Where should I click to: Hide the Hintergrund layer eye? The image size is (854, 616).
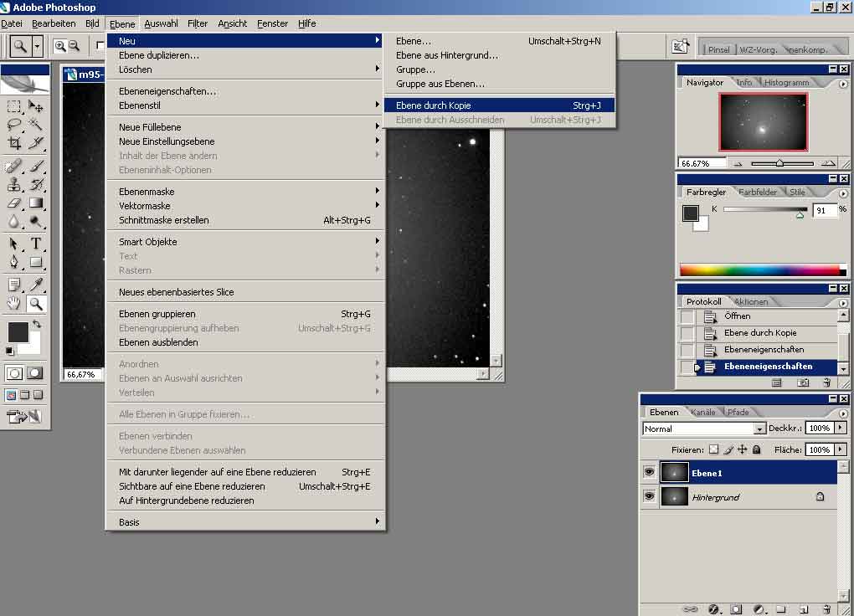tap(649, 496)
